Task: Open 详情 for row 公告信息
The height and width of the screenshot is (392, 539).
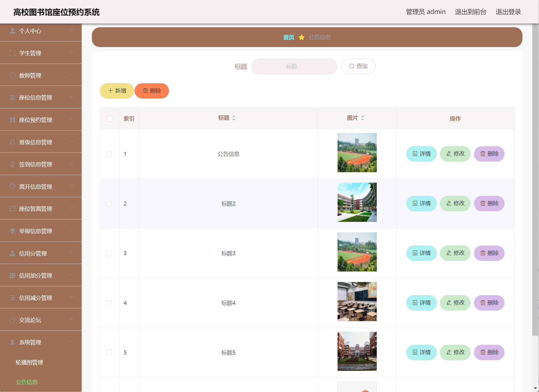Action: pos(422,154)
